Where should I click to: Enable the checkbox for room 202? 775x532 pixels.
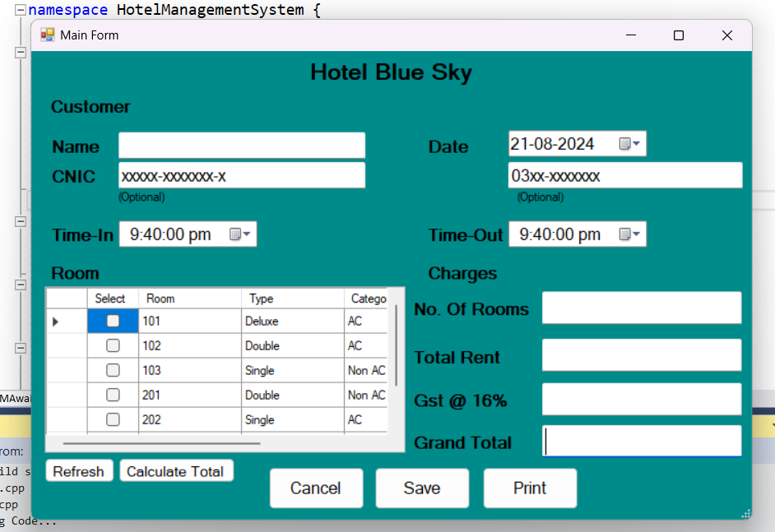coord(113,420)
